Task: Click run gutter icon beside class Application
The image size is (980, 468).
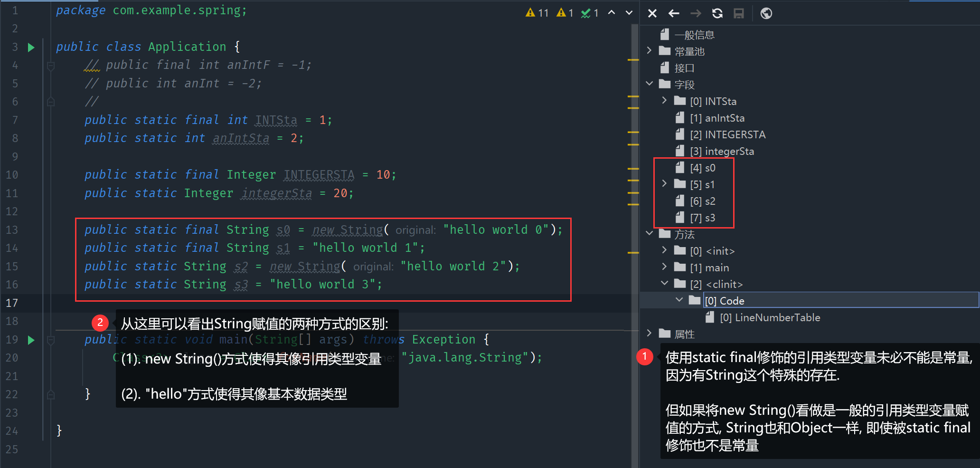Action: [x=31, y=47]
